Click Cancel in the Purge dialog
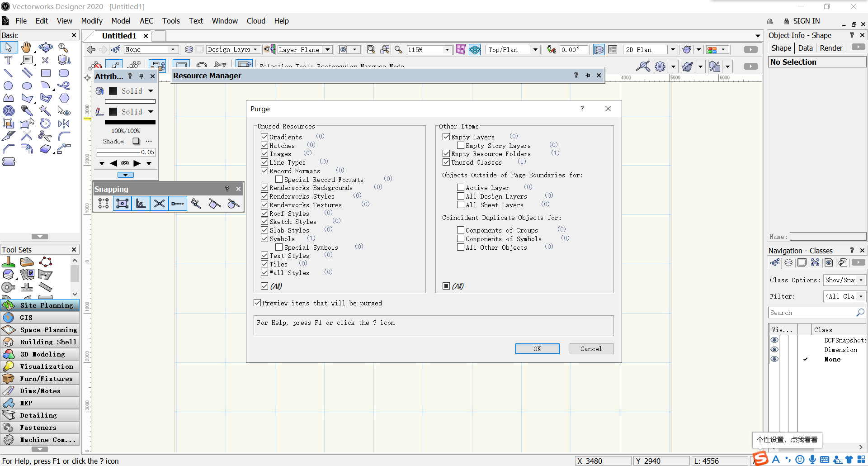This screenshot has height=466, width=868. pyautogui.click(x=591, y=349)
